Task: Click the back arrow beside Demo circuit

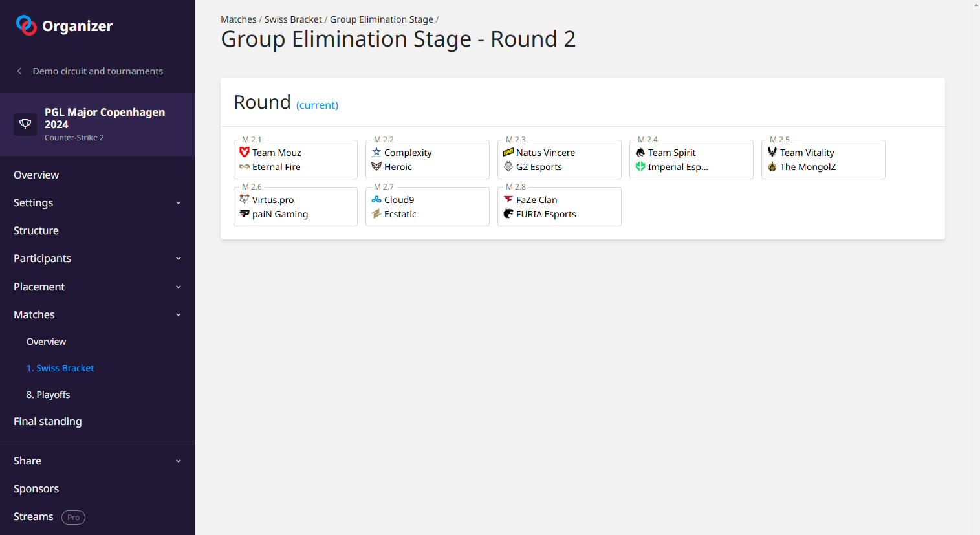Action: 19,71
